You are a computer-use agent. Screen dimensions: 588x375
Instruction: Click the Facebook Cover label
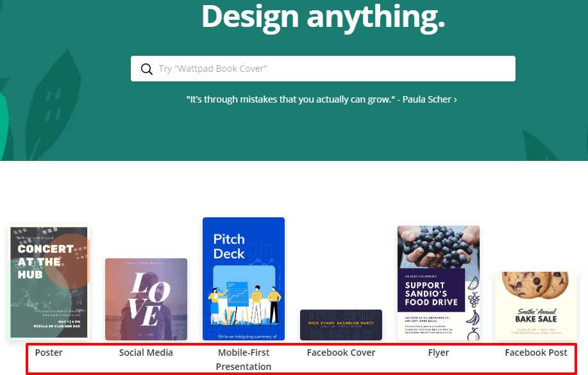point(341,353)
